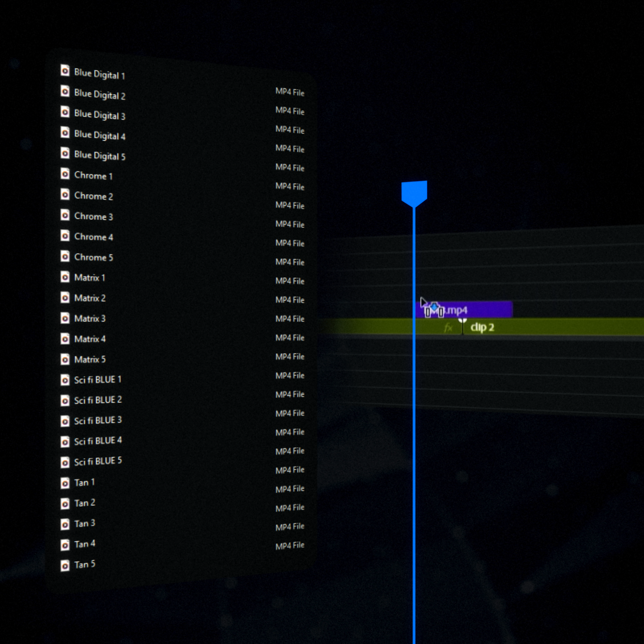644x644 pixels.
Task: Click the Chrome 1 file icon
Action: coord(65,174)
